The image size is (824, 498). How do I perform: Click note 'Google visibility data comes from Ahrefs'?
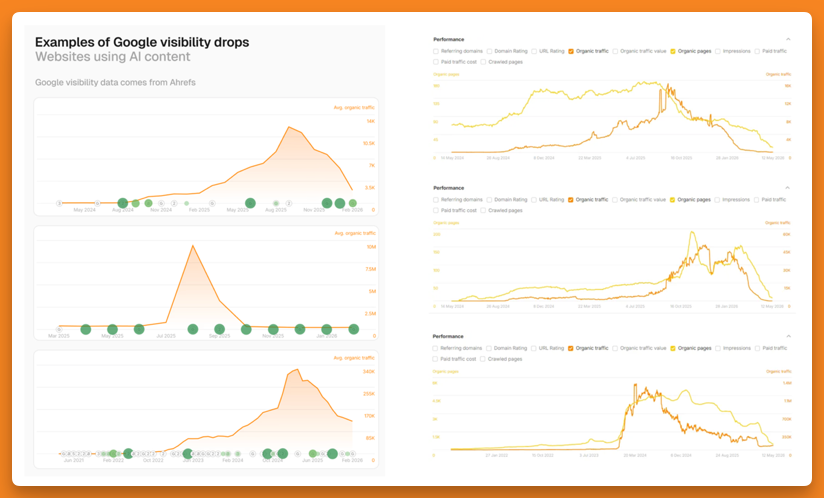[x=115, y=82]
